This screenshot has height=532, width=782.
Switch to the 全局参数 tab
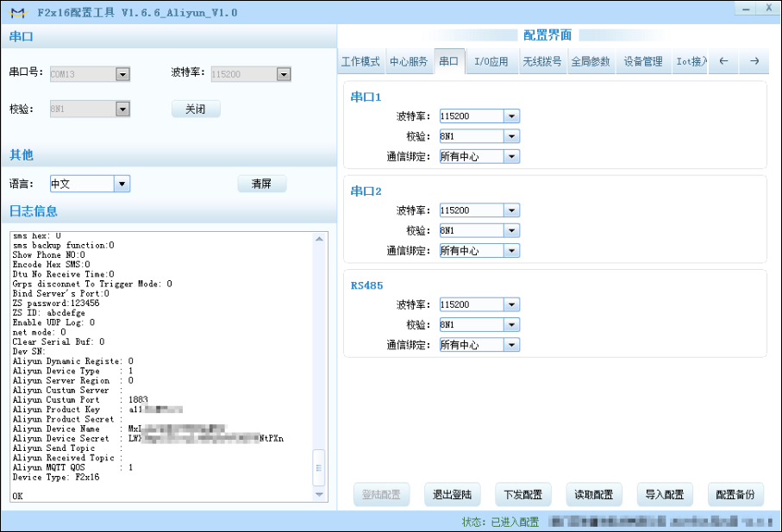(x=591, y=61)
